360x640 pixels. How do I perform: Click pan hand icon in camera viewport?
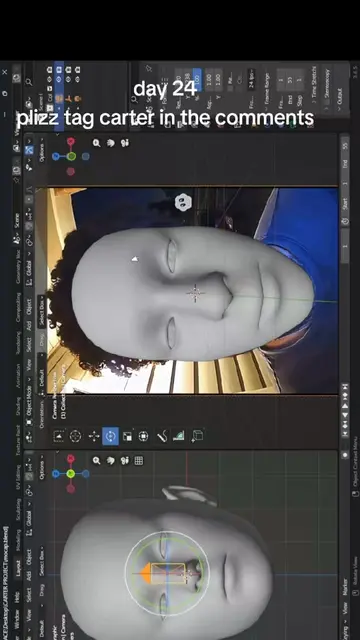pos(111,143)
